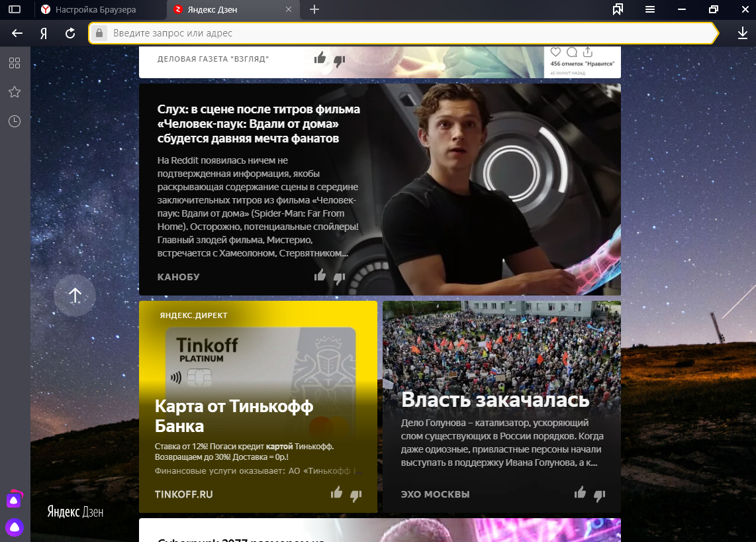Click the padlock icon in address bar
The height and width of the screenshot is (542, 756).
(x=99, y=33)
